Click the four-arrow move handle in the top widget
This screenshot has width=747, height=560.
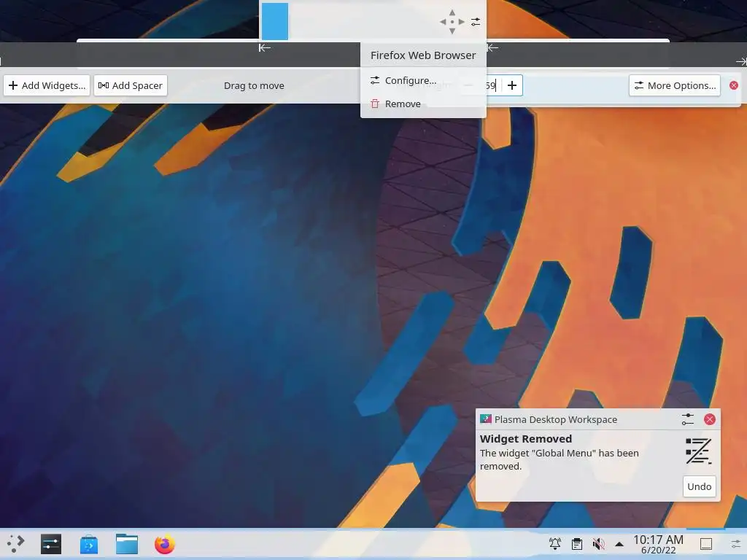click(x=452, y=22)
